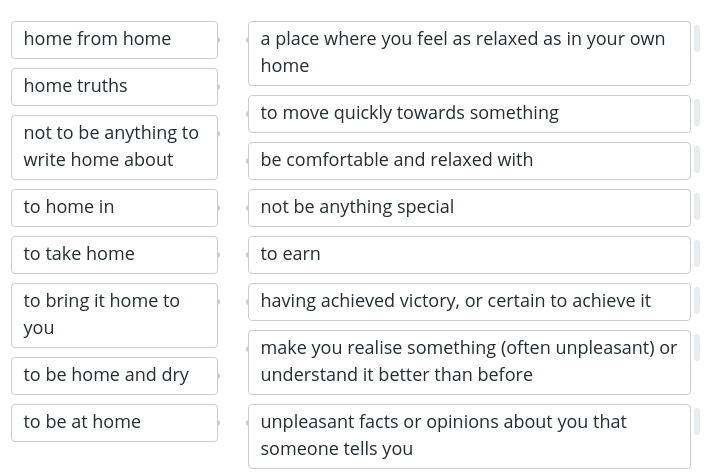
Task: Click 'not to be anything to write home about'
Action: (x=114, y=147)
